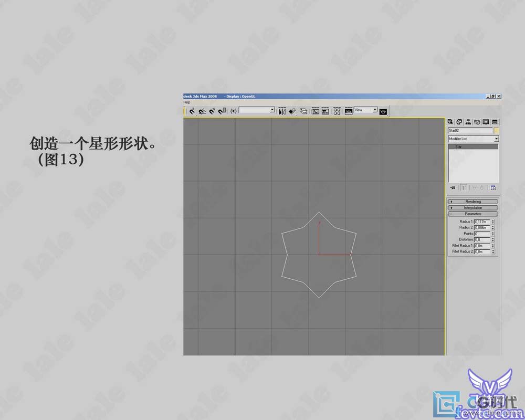Close the 3ds Max window

click(x=499, y=97)
